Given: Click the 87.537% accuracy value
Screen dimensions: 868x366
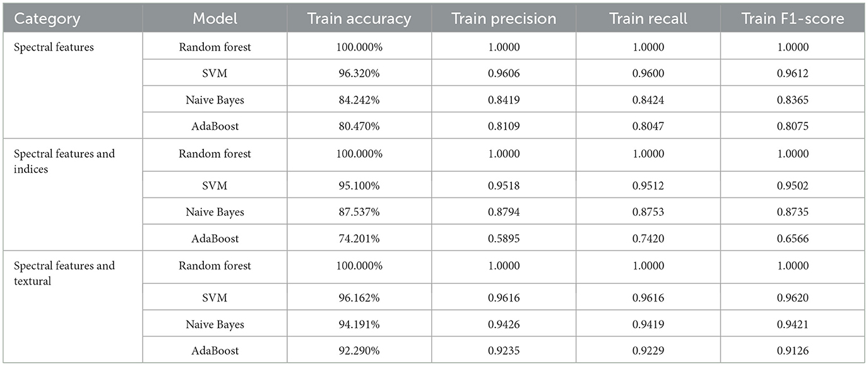Looking at the screenshot, I should [x=359, y=212].
